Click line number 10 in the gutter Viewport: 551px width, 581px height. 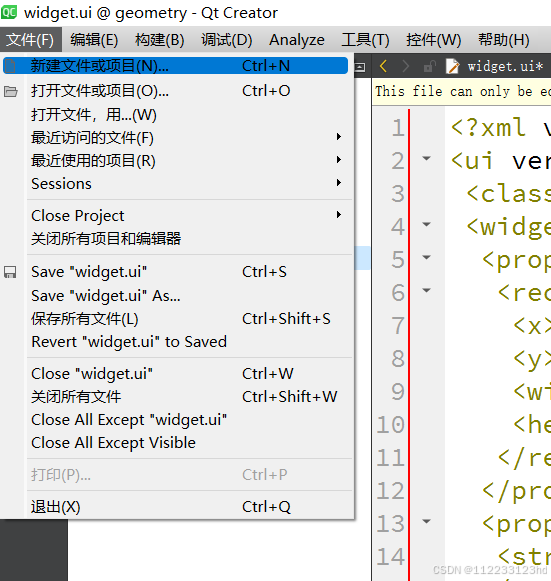391,425
